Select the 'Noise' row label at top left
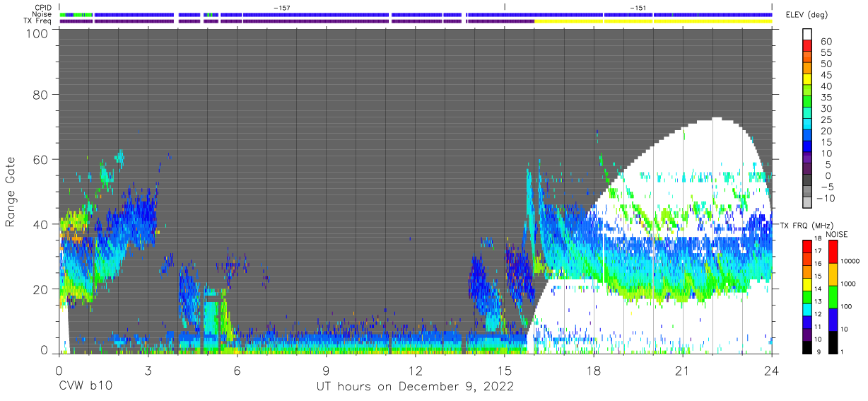This screenshot has height=401, width=868. pos(42,14)
